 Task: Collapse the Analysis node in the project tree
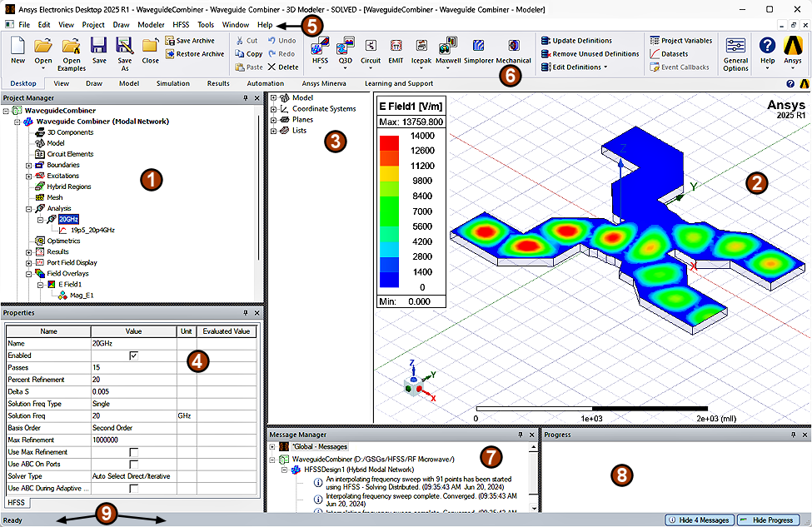(x=29, y=209)
